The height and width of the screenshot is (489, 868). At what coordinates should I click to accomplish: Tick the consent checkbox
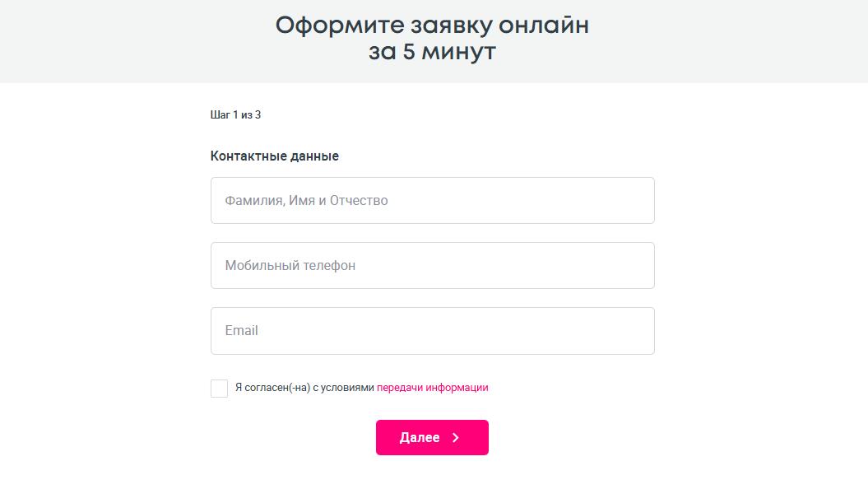(x=219, y=388)
